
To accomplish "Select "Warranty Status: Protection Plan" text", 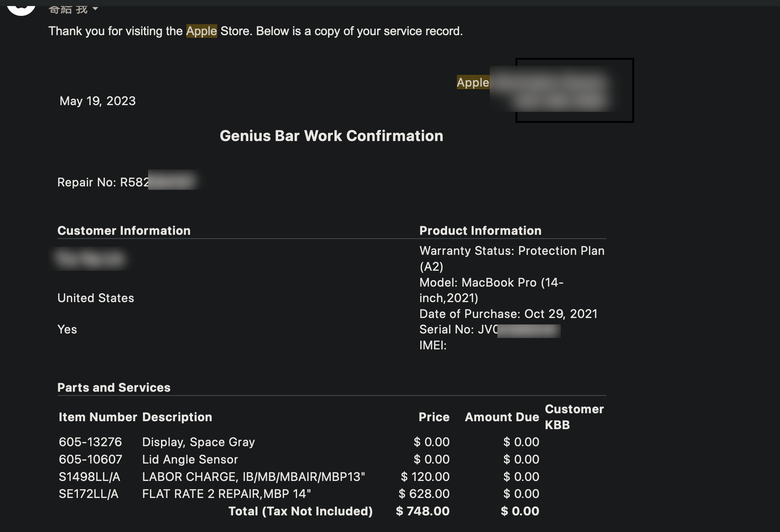I will pos(512,250).
